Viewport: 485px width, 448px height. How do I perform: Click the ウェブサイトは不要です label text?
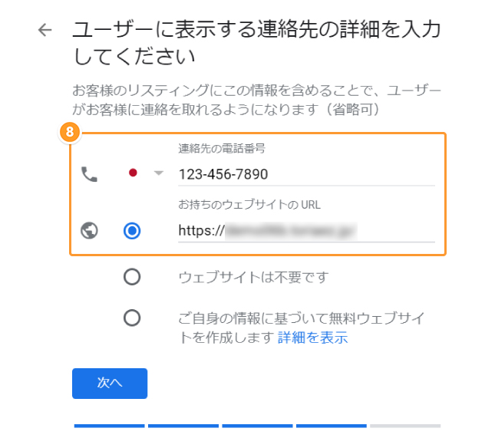coord(254,277)
